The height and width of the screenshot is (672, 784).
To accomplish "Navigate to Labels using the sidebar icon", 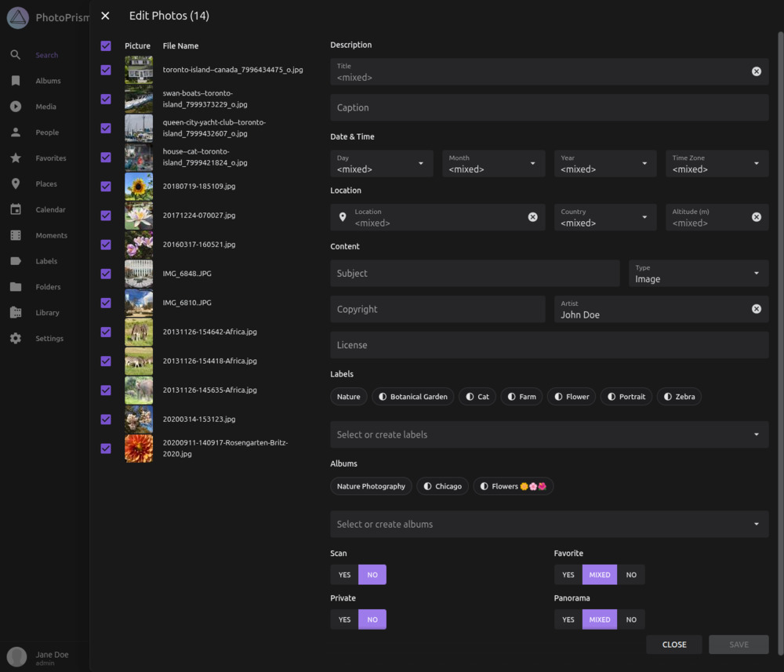I will tap(17, 261).
